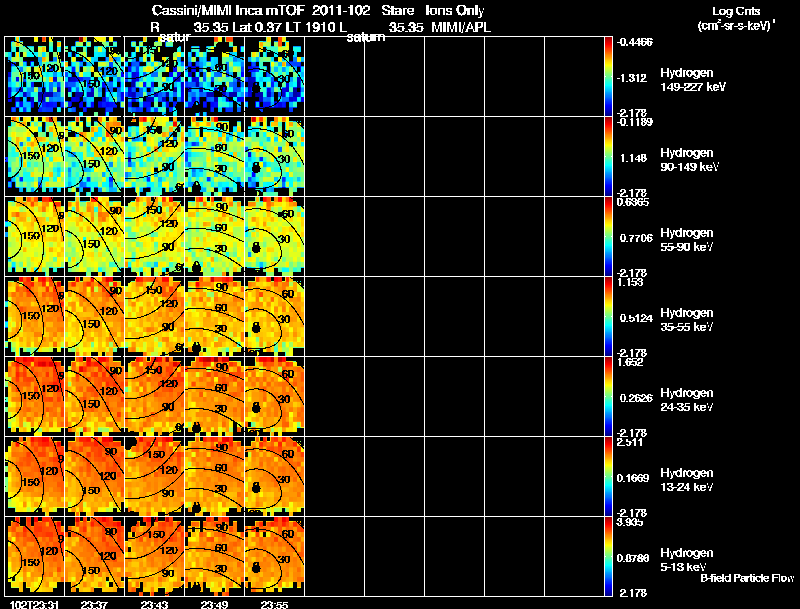Click the color bar value 0.7706
Viewport: 800px width, 609px height.
click(x=636, y=238)
